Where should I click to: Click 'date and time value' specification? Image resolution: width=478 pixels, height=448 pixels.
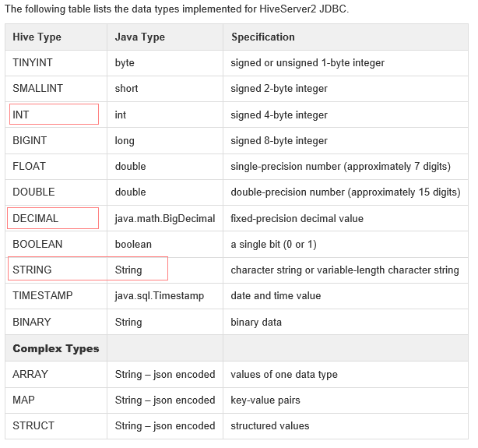(x=276, y=295)
